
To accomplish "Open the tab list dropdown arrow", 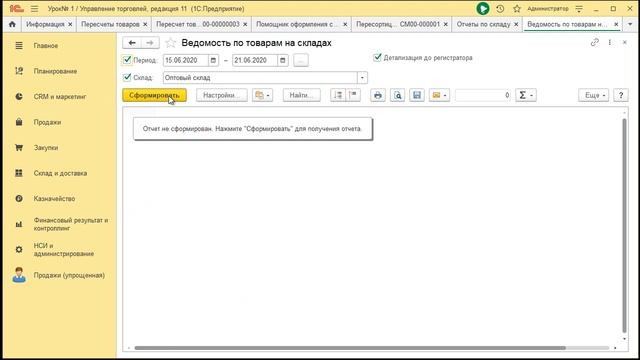I will tap(630, 24).
